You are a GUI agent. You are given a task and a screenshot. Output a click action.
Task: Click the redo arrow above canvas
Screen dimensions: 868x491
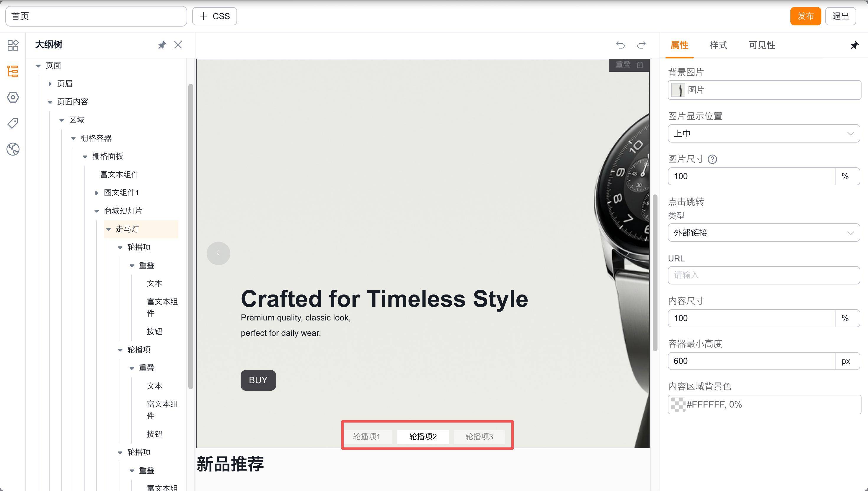641,45
